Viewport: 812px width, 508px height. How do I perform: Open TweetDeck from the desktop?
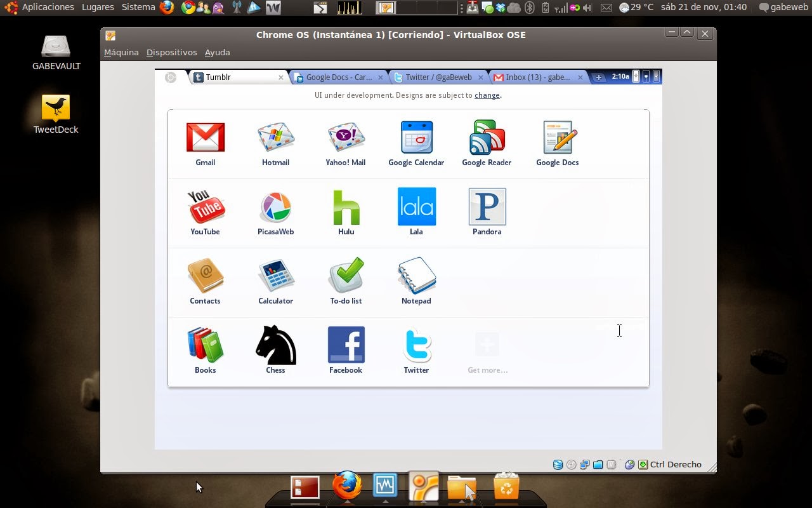coord(55,107)
